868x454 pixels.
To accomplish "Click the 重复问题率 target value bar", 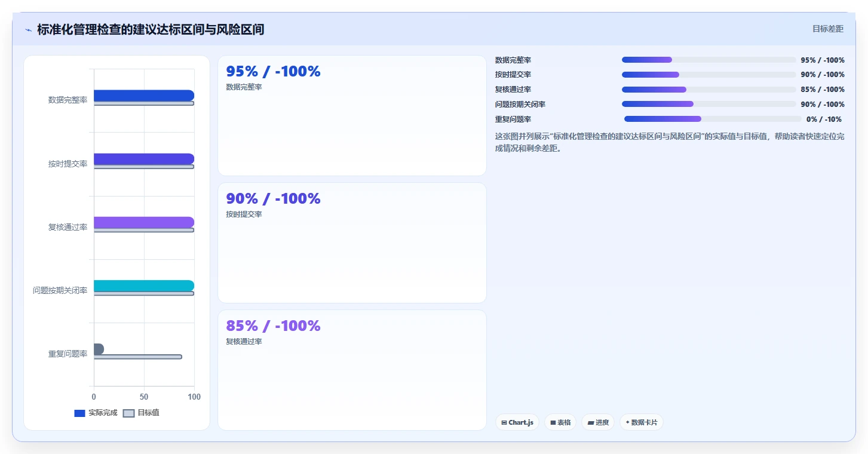I will [x=138, y=357].
